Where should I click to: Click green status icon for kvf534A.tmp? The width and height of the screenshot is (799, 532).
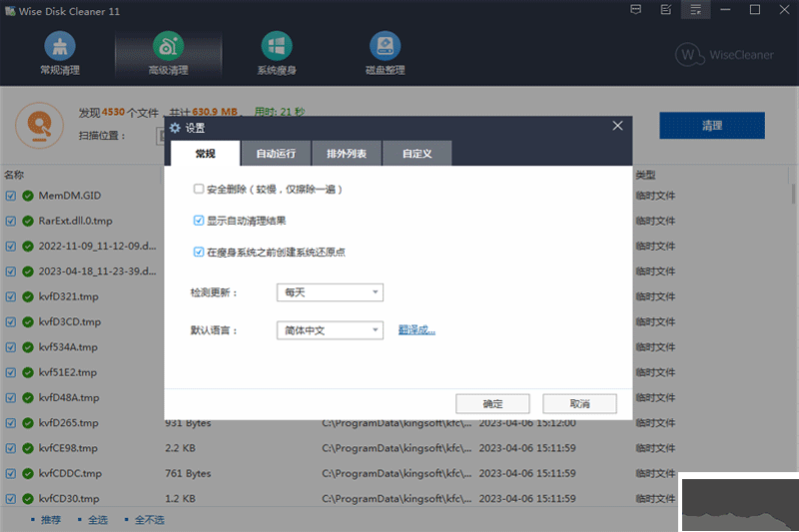click(x=28, y=347)
